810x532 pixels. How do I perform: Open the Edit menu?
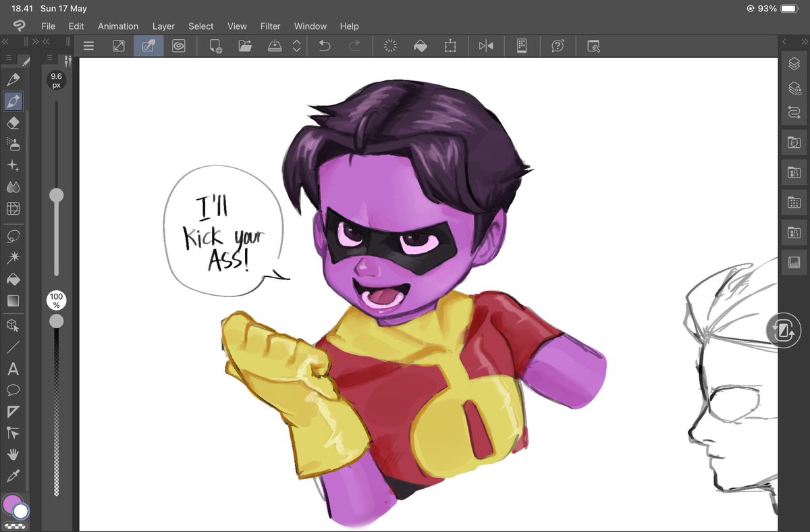[x=76, y=26]
